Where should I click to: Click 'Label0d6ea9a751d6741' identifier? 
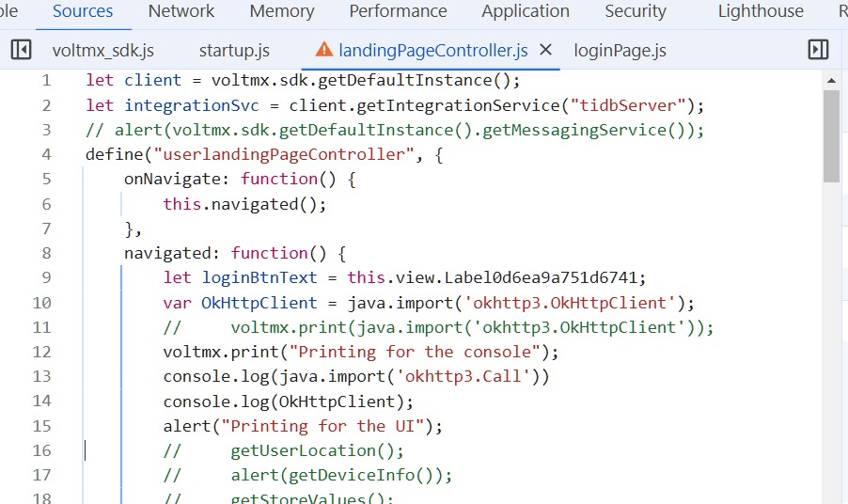coord(541,277)
